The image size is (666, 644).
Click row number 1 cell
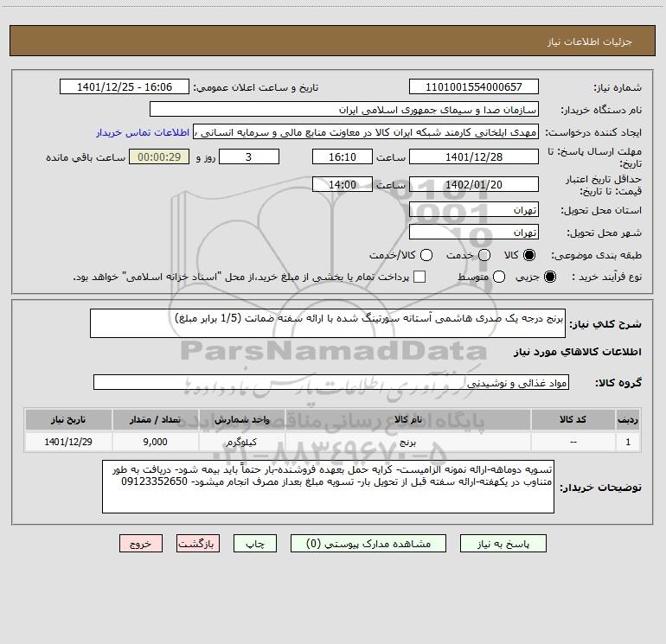point(628,442)
